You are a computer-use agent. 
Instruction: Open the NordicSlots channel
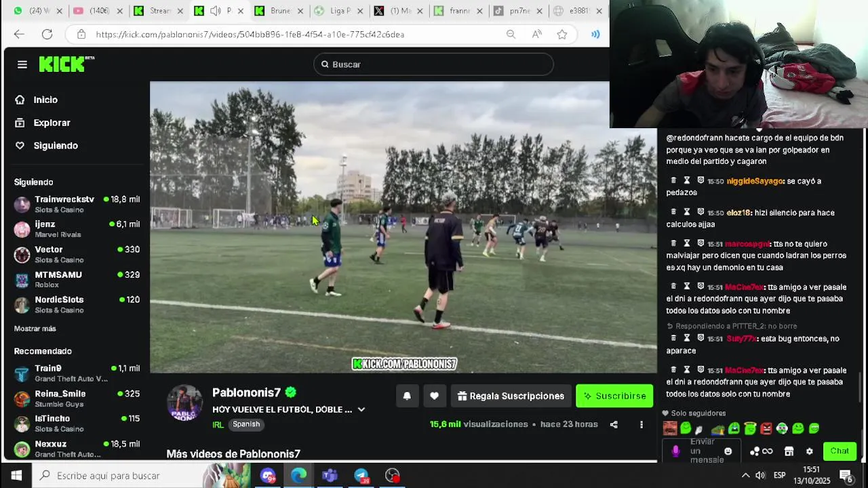coord(77,304)
